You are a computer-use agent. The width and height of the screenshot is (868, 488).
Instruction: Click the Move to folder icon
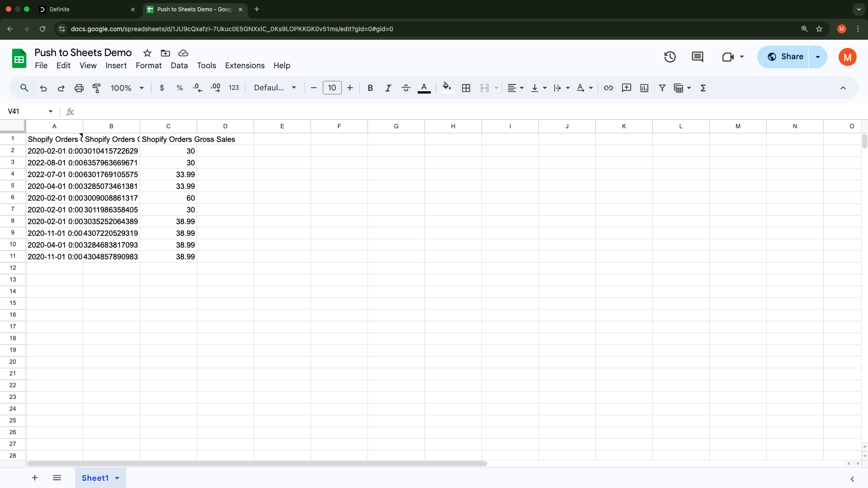165,53
